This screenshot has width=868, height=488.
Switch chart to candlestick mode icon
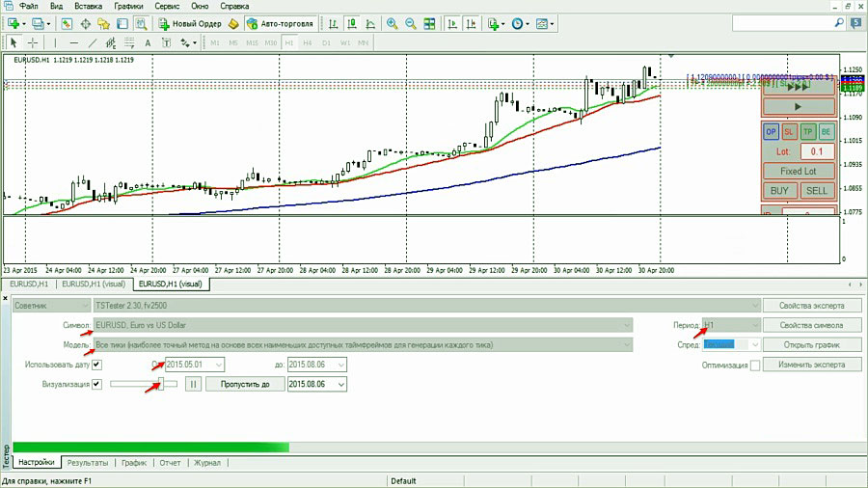pos(350,23)
